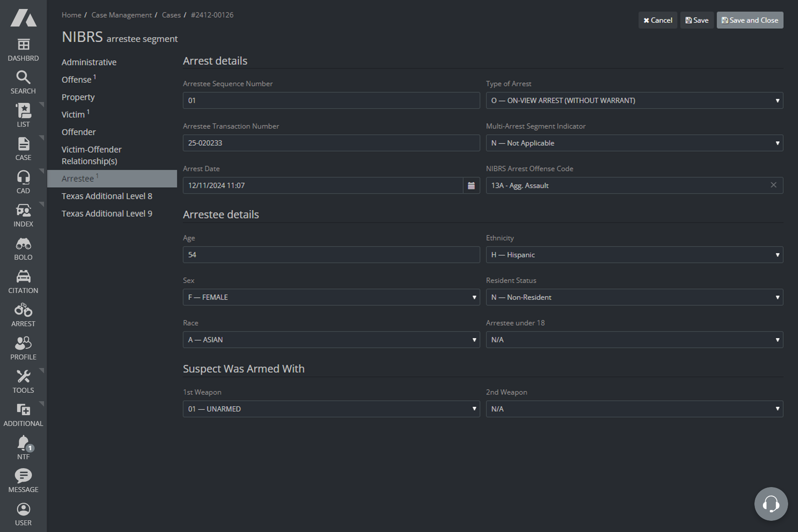Open Case Management breadcrumb link

point(121,15)
